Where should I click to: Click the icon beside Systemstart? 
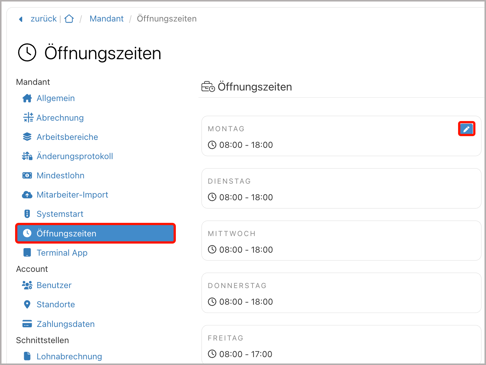click(x=27, y=214)
